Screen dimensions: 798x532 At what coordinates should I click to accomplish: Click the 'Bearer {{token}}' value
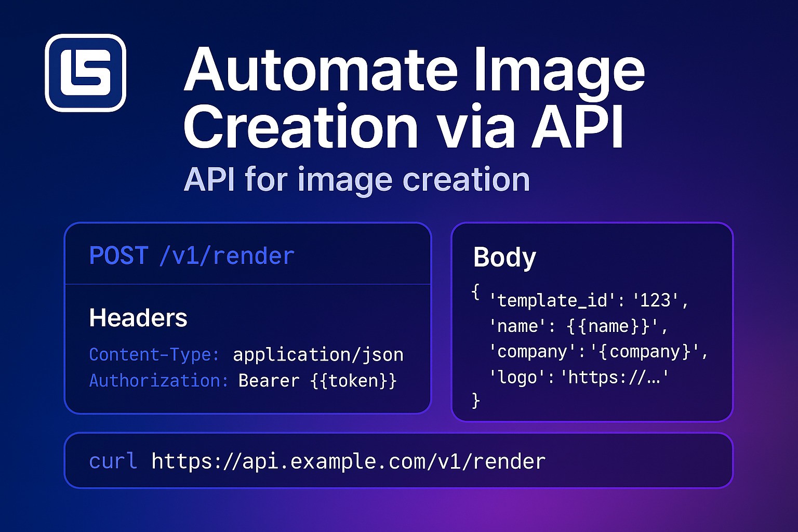[x=318, y=381]
